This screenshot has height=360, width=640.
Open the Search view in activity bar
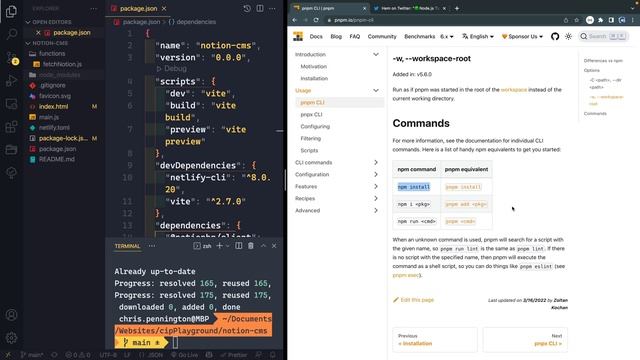tap(11, 33)
